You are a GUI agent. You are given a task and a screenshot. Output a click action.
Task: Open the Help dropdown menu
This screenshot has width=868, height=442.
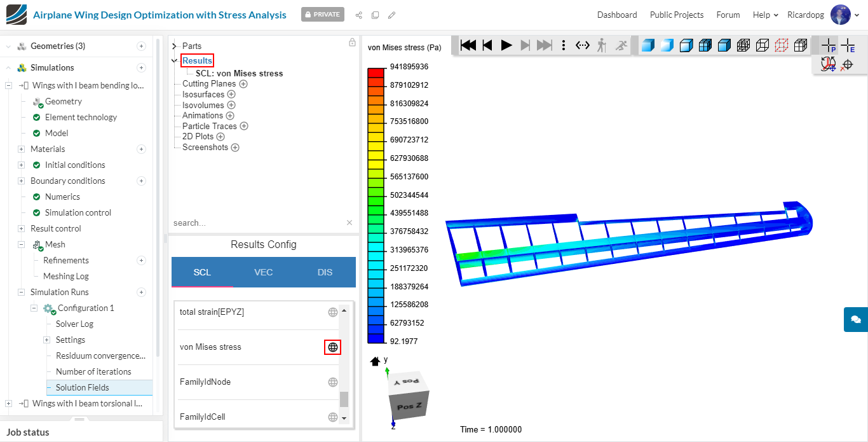click(765, 15)
